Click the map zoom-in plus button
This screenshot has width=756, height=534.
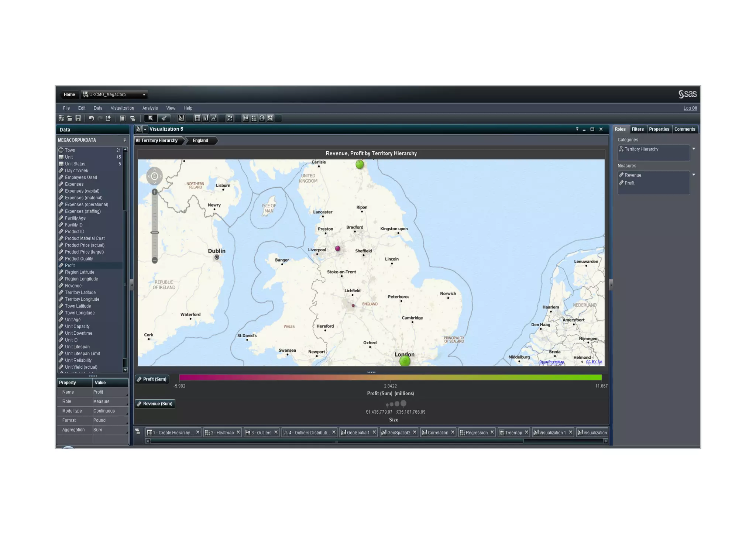click(x=155, y=192)
